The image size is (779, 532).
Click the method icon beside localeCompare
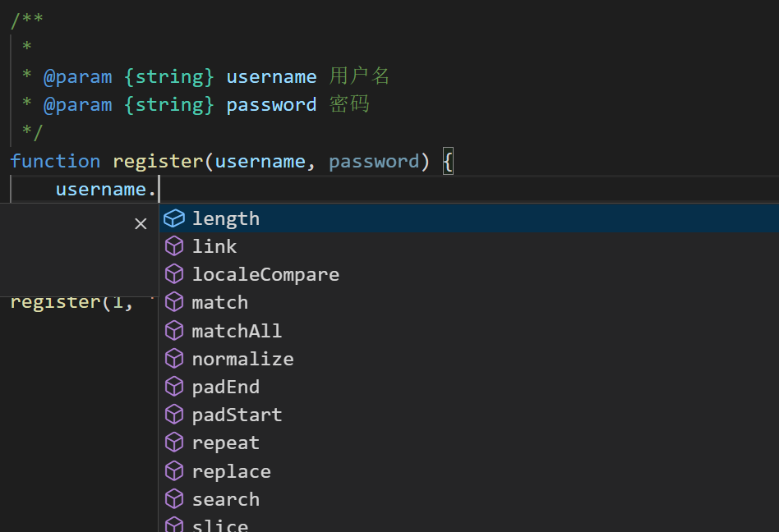[174, 274]
